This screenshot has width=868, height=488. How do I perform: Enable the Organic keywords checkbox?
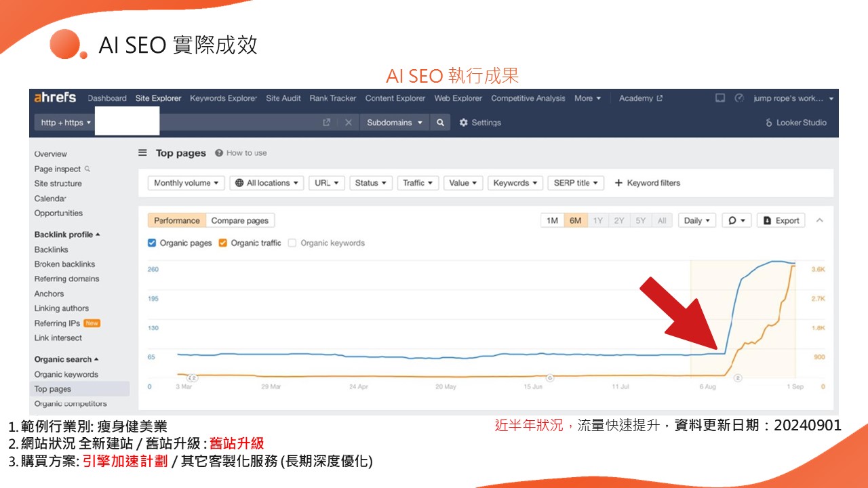coord(292,243)
